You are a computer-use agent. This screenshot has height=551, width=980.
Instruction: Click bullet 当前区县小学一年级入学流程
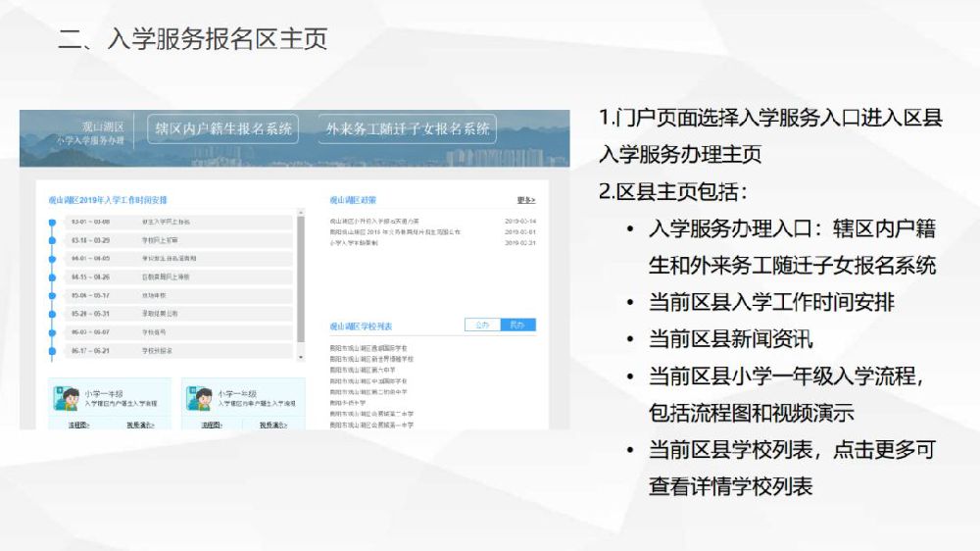coord(786,376)
